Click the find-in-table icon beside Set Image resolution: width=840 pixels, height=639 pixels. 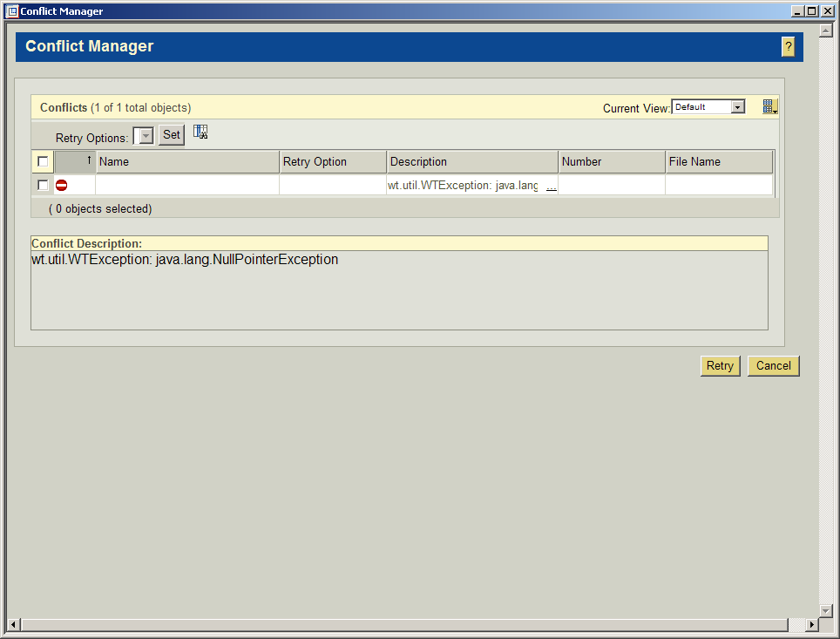coord(200,133)
